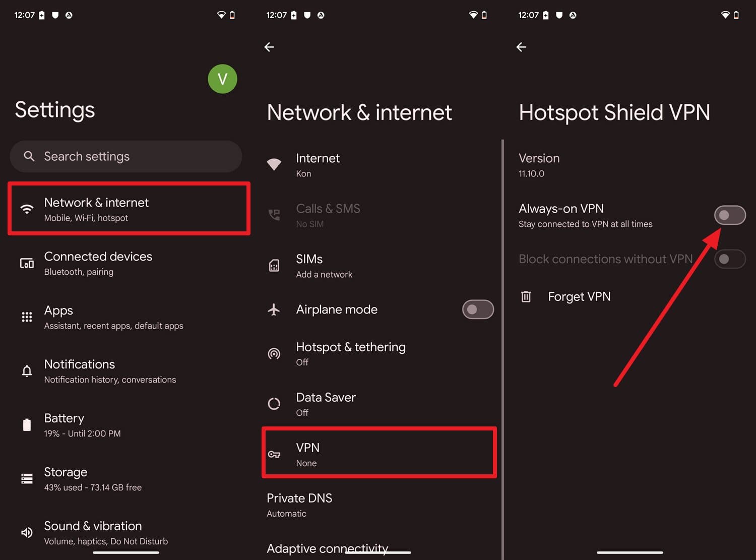Click the '43% used - 73.14 GB free' text
This screenshot has height=560, width=756.
[93, 487]
